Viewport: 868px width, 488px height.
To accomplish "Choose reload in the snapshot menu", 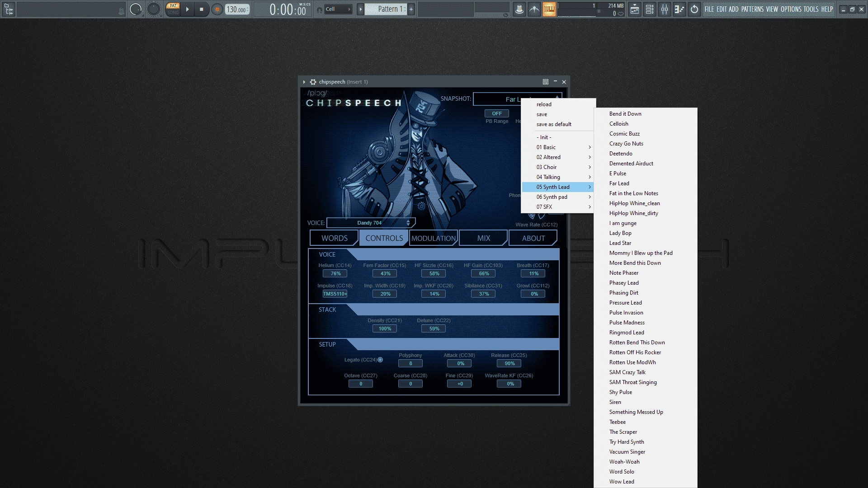I will click(x=558, y=104).
